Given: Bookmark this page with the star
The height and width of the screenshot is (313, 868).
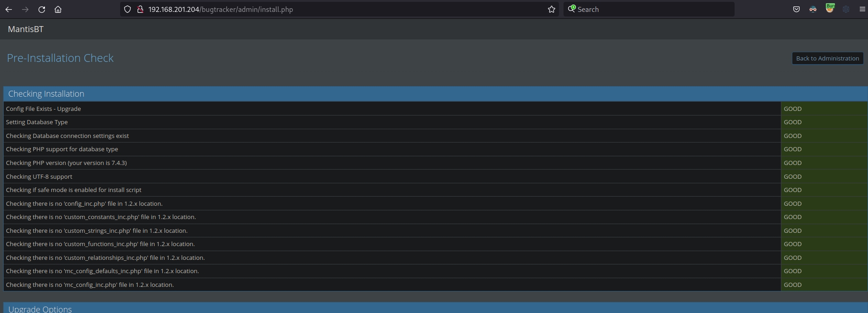Looking at the screenshot, I should pos(551,9).
